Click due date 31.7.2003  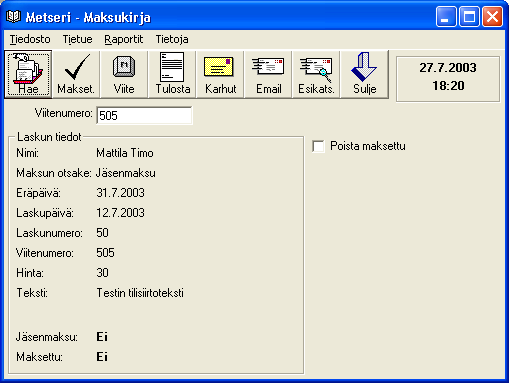[x=121, y=193]
